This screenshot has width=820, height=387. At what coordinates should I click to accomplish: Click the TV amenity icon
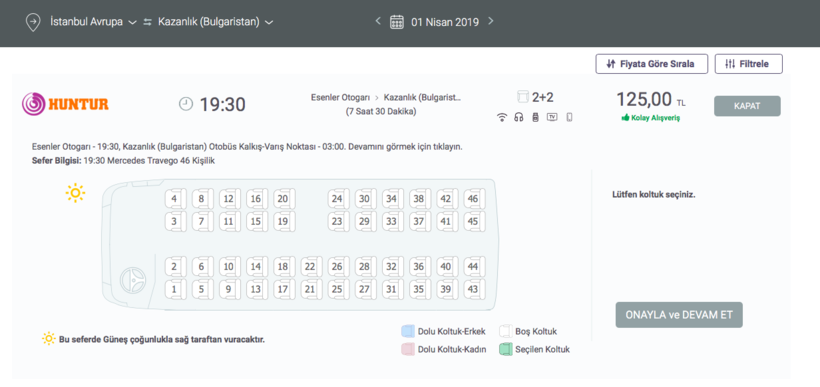552,117
